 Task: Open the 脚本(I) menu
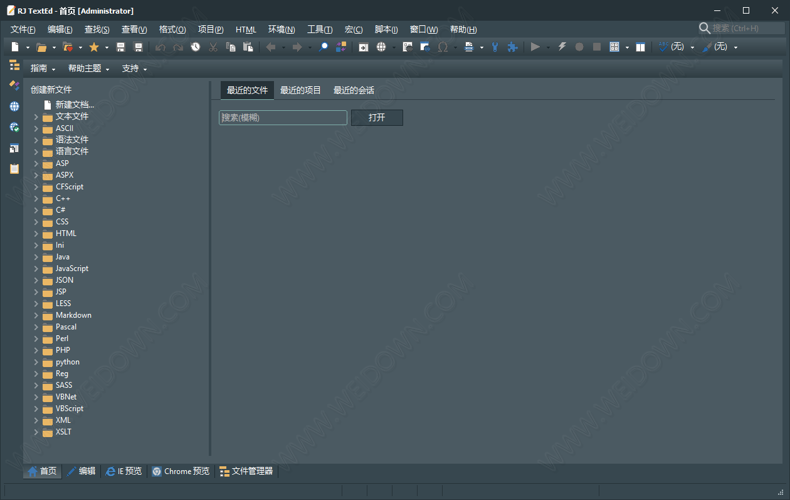pos(386,29)
